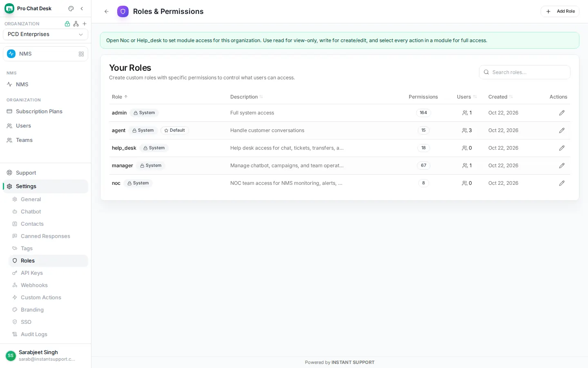Edit the manager role pencil icon
The image size is (588, 368).
562,166
